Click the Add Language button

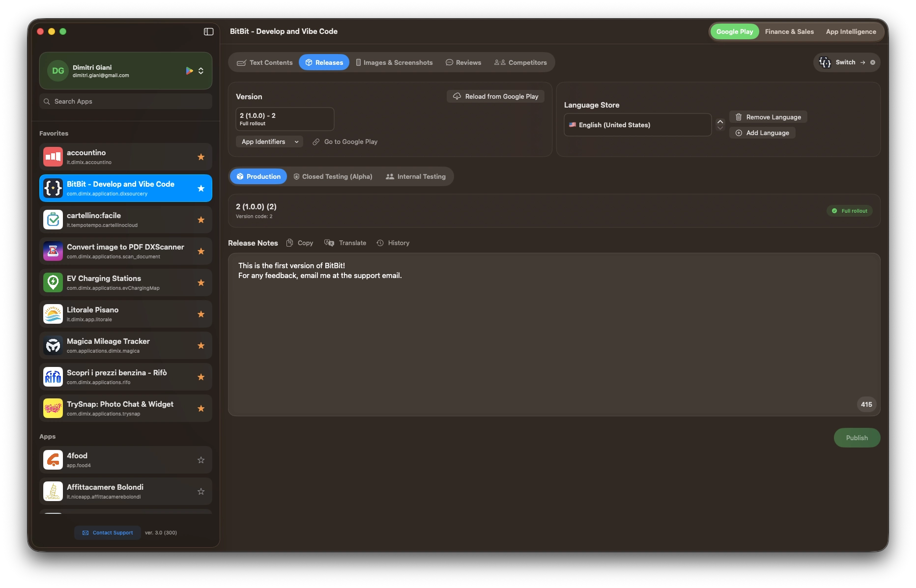click(762, 133)
